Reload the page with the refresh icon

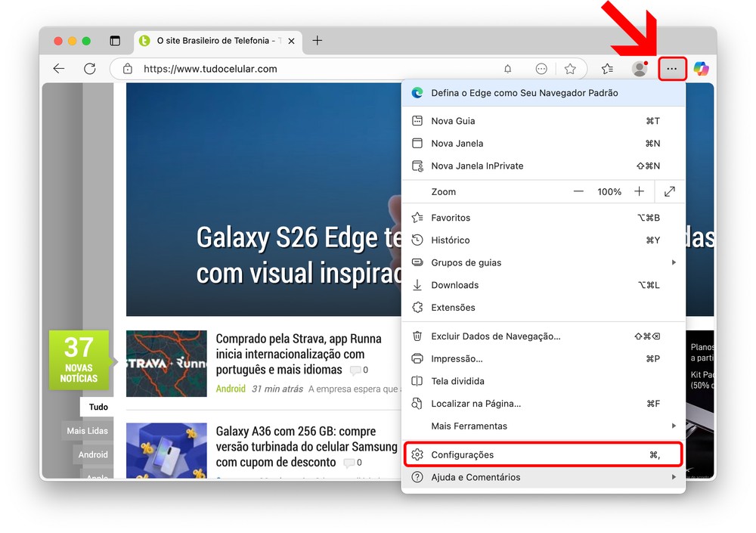coord(90,69)
